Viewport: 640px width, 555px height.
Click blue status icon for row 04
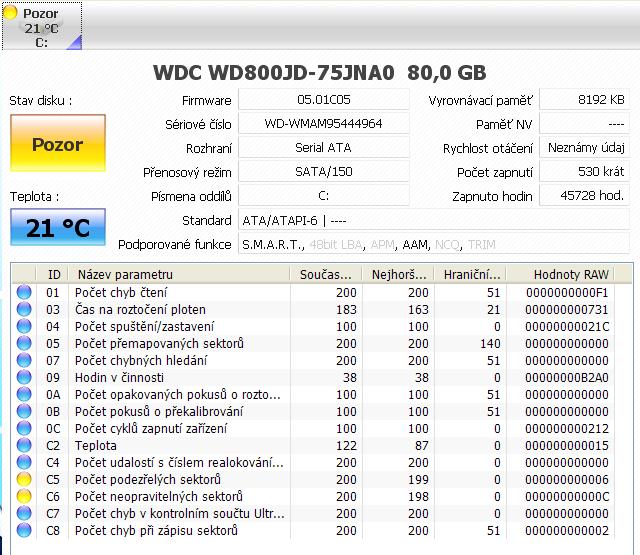pyautogui.click(x=24, y=326)
